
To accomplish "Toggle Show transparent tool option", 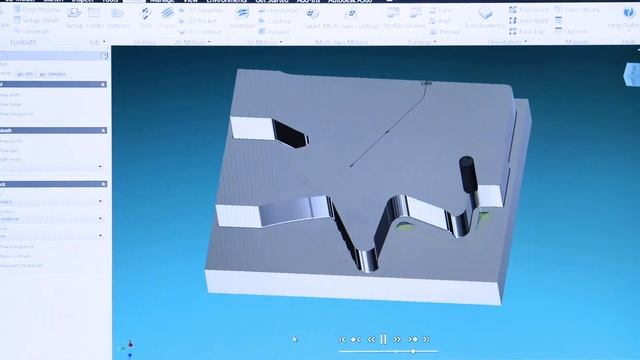I will (16, 114).
